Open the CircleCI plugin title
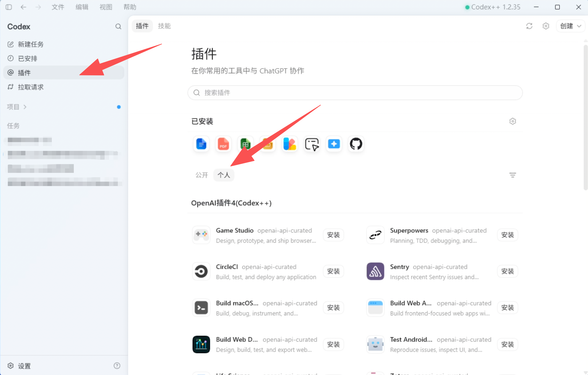588x375 pixels. pos(227,267)
